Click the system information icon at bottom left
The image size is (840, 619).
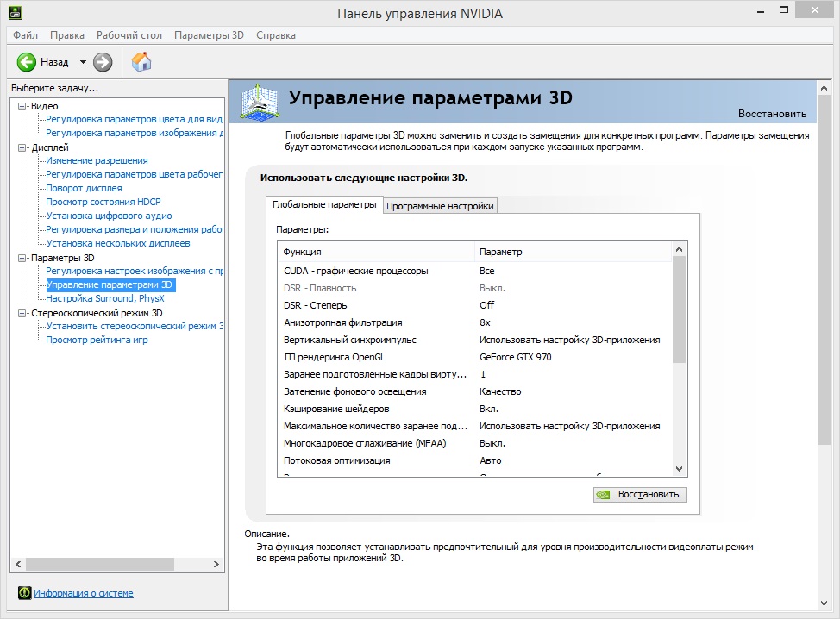point(25,593)
